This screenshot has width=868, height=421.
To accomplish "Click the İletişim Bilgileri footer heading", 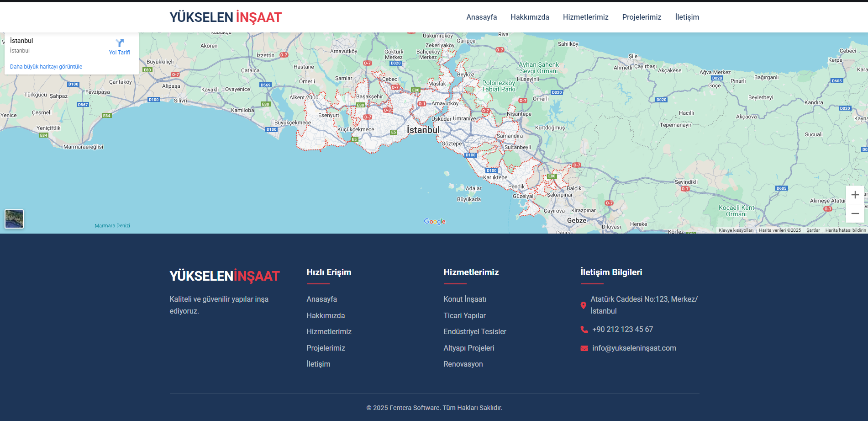I will pyautogui.click(x=611, y=272).
